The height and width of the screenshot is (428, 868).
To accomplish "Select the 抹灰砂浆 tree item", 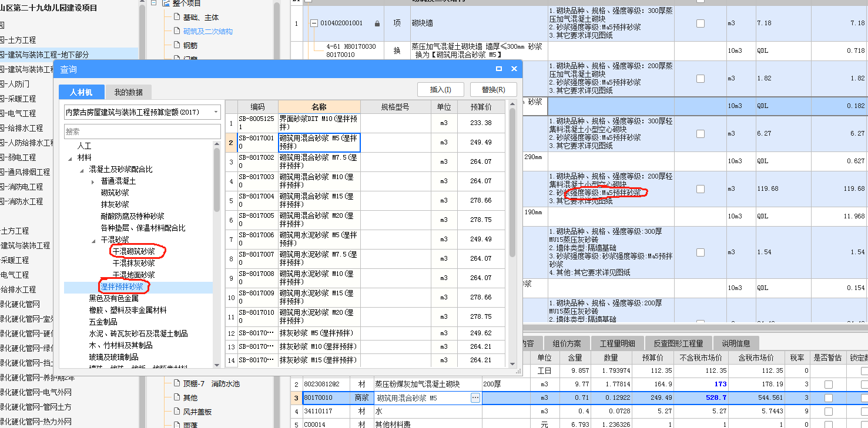I will point(115,204).
